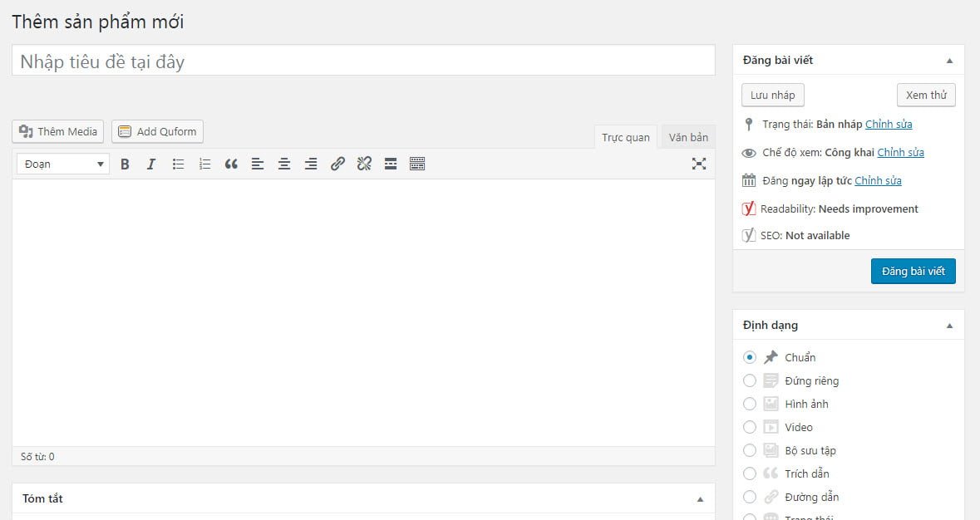
Task: Apply italic formatting in the editor
Action: (x=151, y=164)
